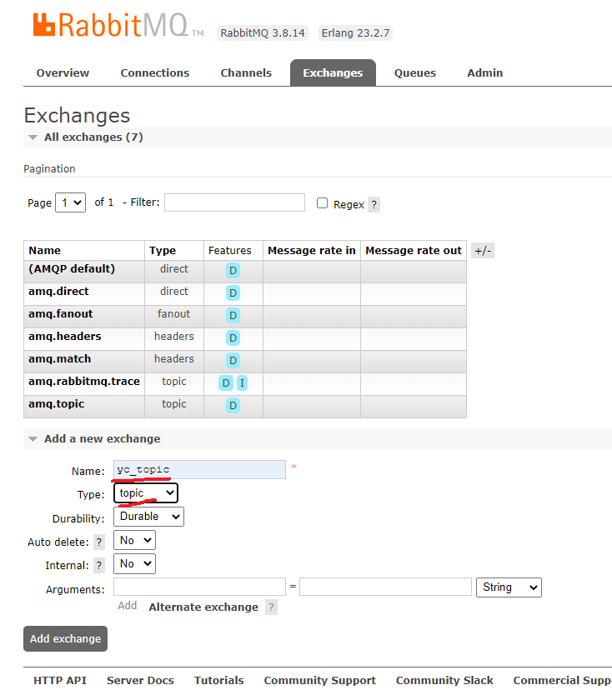Image resolution: width=612 pixels, height=700 pixels.
Task: Switch to the Connections tab
Action: pos(155,72)
